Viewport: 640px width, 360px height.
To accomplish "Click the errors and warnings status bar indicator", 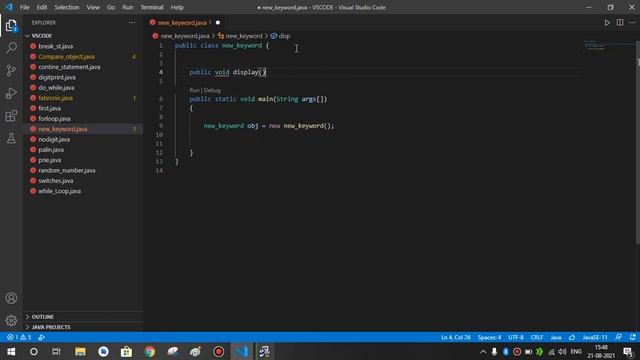I will 19,337.
